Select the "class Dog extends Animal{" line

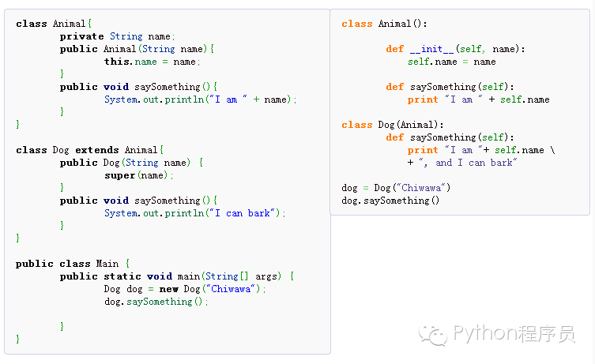pos(89,150)
